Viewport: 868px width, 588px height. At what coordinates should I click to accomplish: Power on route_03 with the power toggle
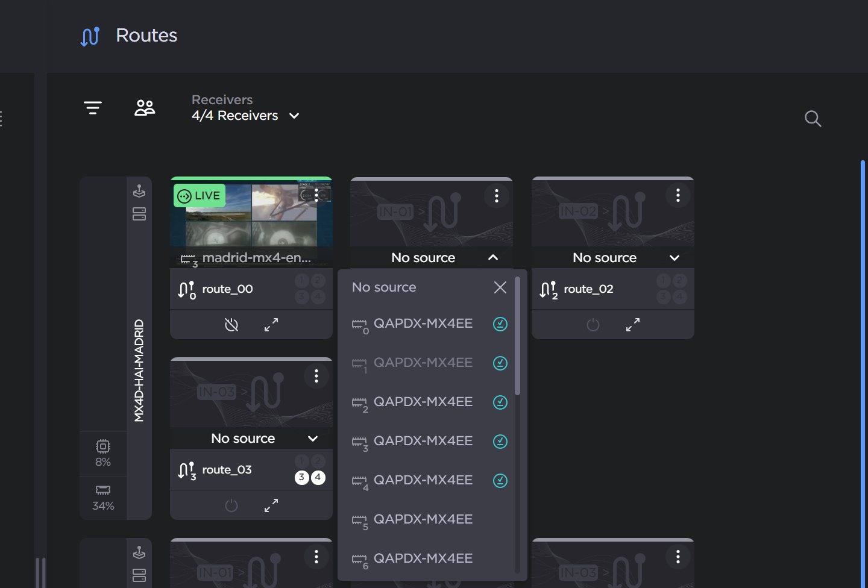point(231,505)
